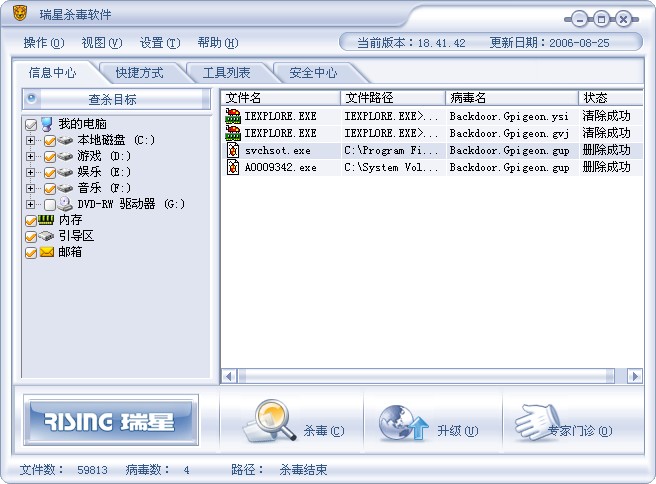The image size is (656, 484).
Task: Open the 帮助(H) menu
Action: coord(218,43)
